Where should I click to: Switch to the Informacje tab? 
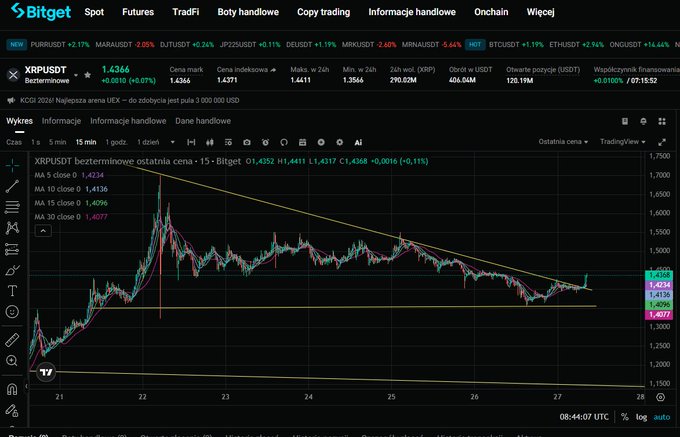click(61, 121)
